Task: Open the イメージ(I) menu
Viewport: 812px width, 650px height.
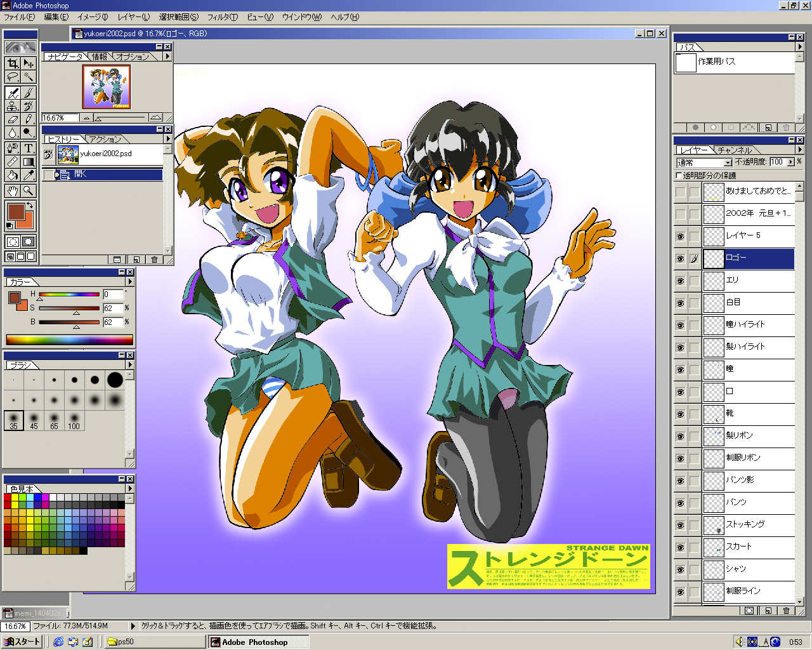Action: tap(93, 17)
